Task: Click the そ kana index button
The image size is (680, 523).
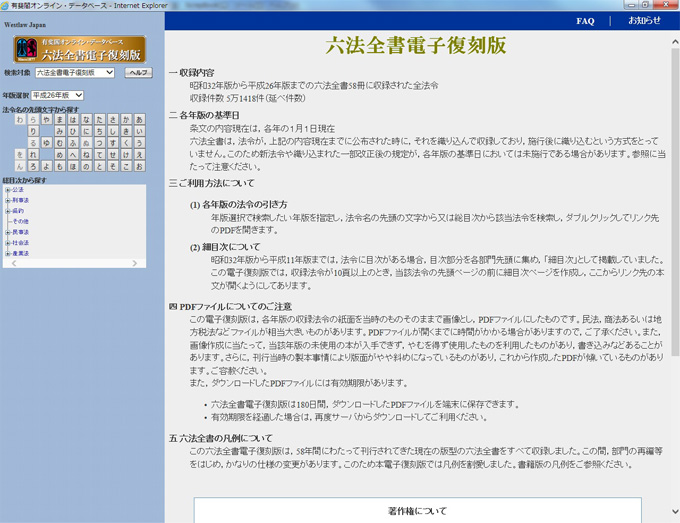Action: [113, 167]
